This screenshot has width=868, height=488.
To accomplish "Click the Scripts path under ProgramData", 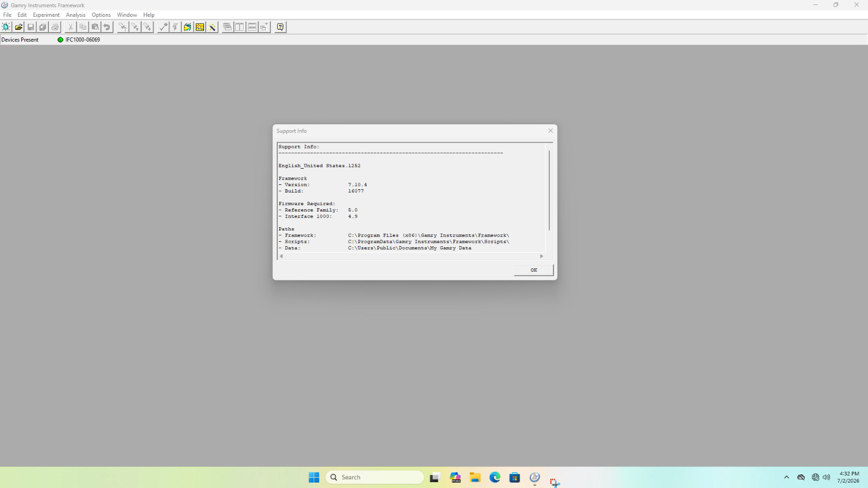I will (x=429, y=242).
